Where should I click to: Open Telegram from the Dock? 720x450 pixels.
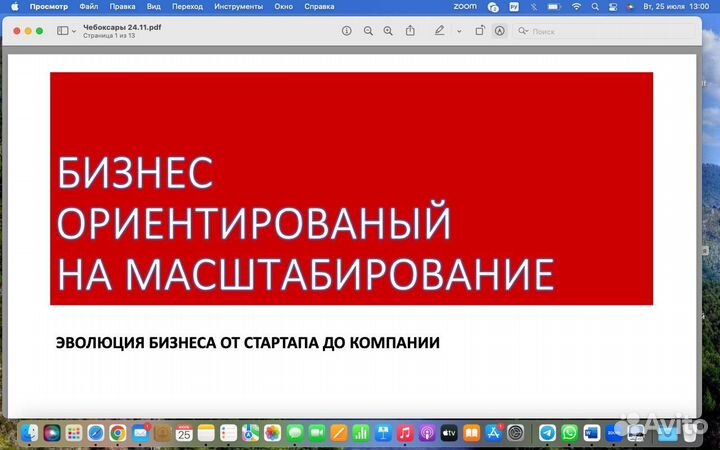(547, 433)
